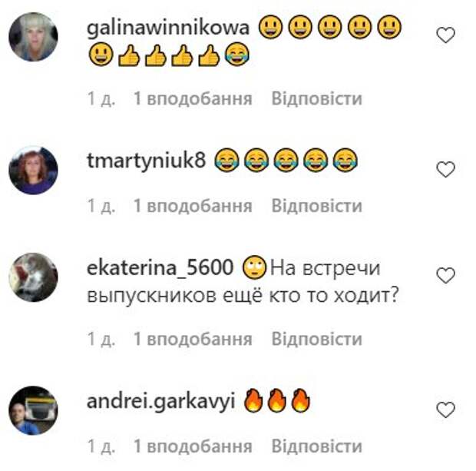
Task: View likes on ekaterina_5600's comment
Action: pyautogui.click(x=193, y=339)
